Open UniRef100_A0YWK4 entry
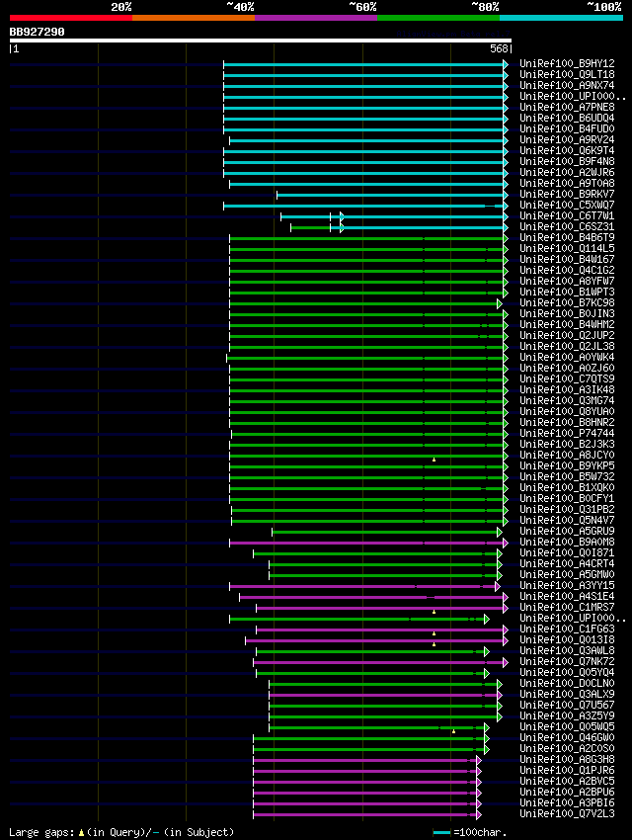The height and width of the screenshot is (840, 632). tap(567, 357)
